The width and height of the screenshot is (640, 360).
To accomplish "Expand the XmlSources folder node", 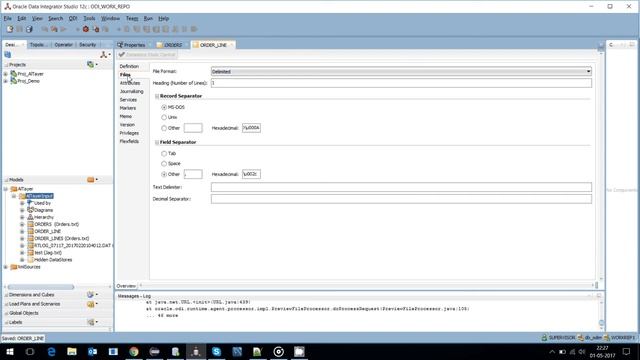I will 6,267.
